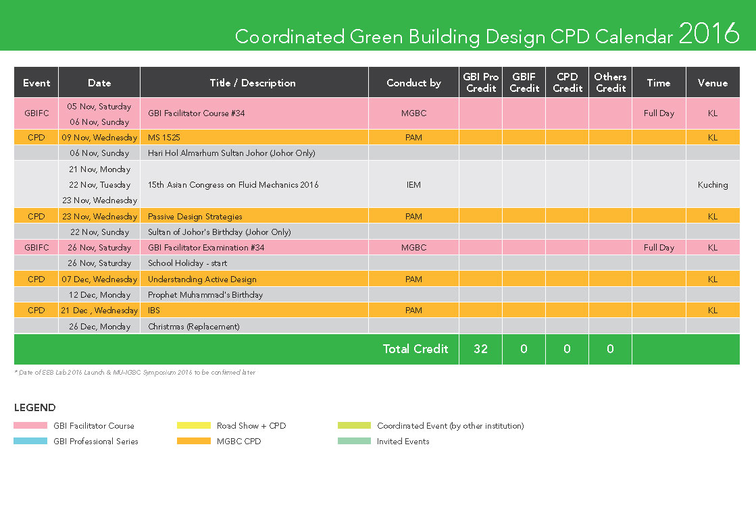Select the total GBI Pro credit value 32
The width and height of the screenshot is (756, 532).
(x=480, y=349)
